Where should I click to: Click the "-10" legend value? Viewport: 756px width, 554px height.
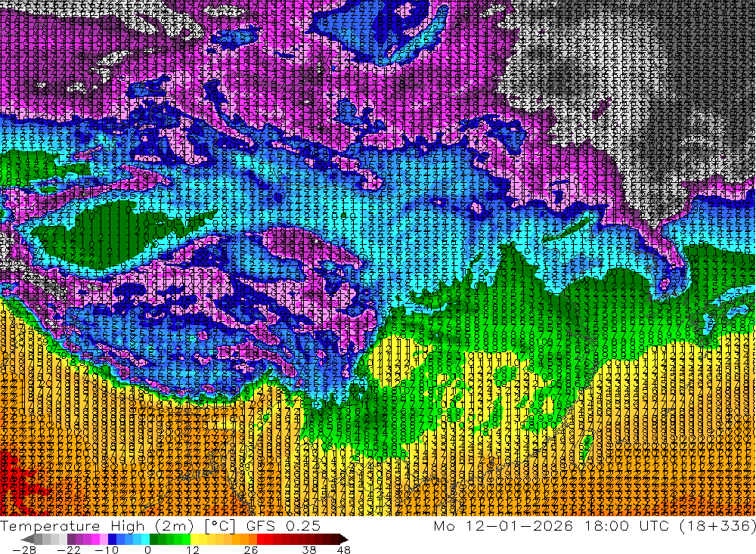tap(106, 549)
